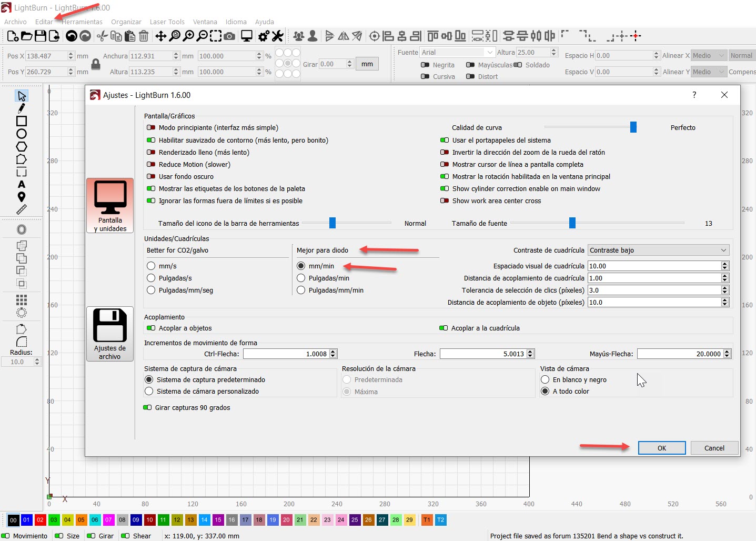Select the rectangle tool
Image resolution: width=756 pixels, height=541 pixels.
point(22,121)
